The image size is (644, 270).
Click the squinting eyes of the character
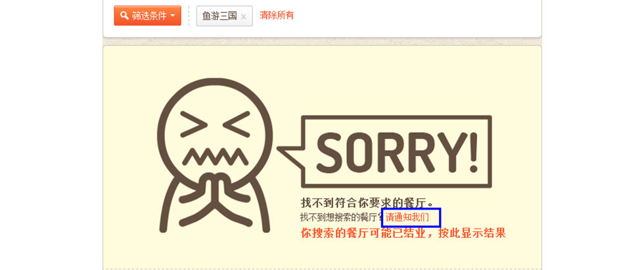(x=215, y=124)
